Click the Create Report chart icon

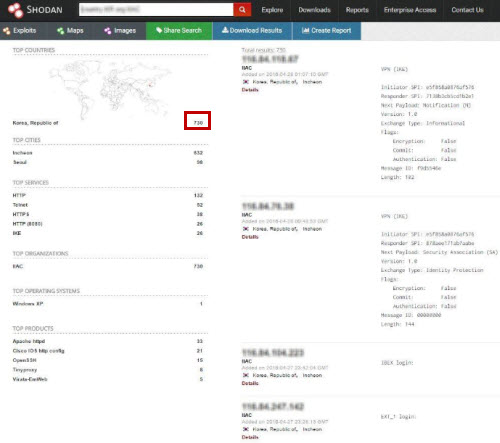(x=305, y=30)
